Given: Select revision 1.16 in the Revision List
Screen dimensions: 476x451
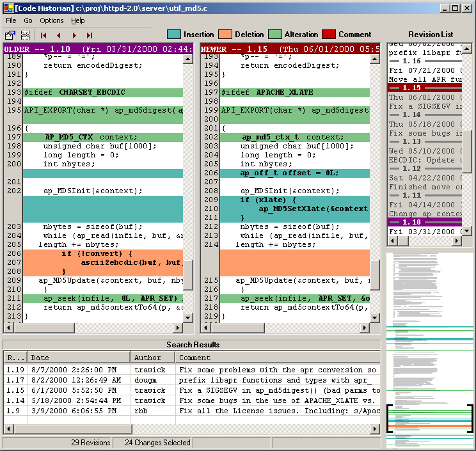Looking at the screenshot, I should pos(425,61).
